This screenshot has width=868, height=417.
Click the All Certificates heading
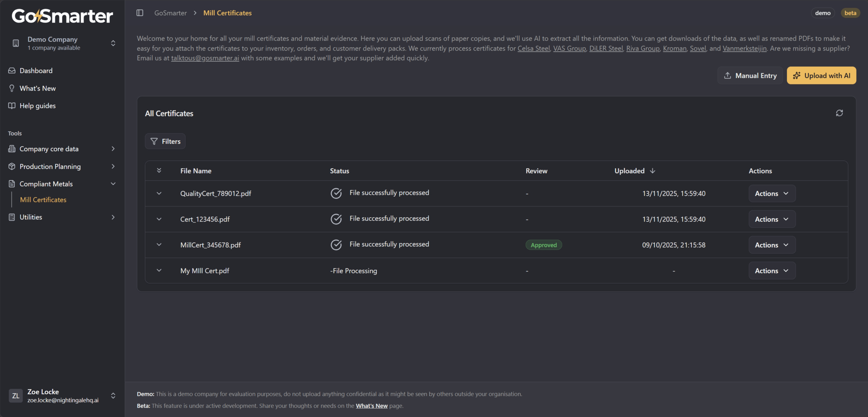pos(169,113)
